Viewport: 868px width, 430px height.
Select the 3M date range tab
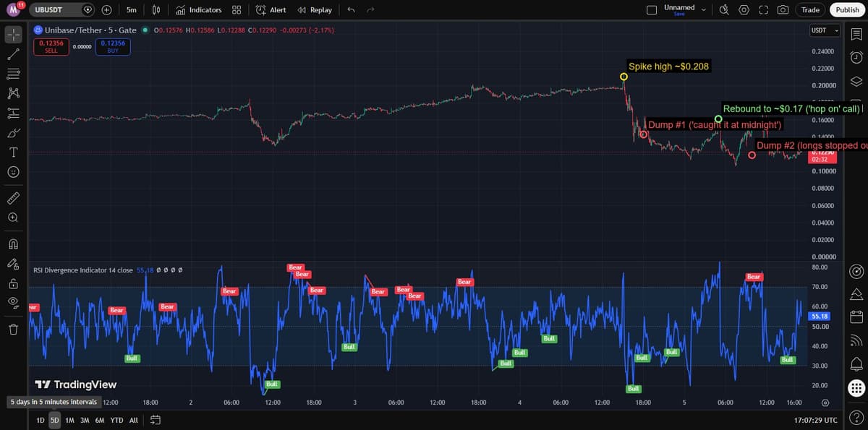click(x=85, y=420)
